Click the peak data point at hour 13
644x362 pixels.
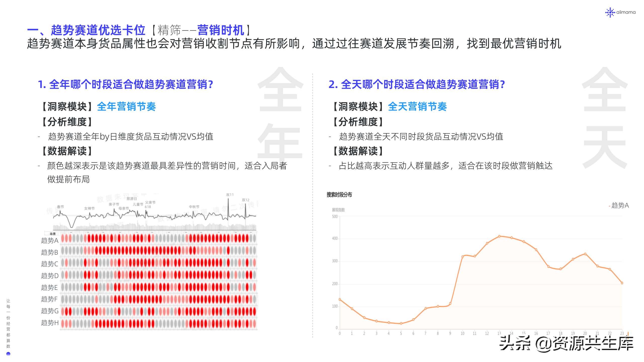point(499,236)
